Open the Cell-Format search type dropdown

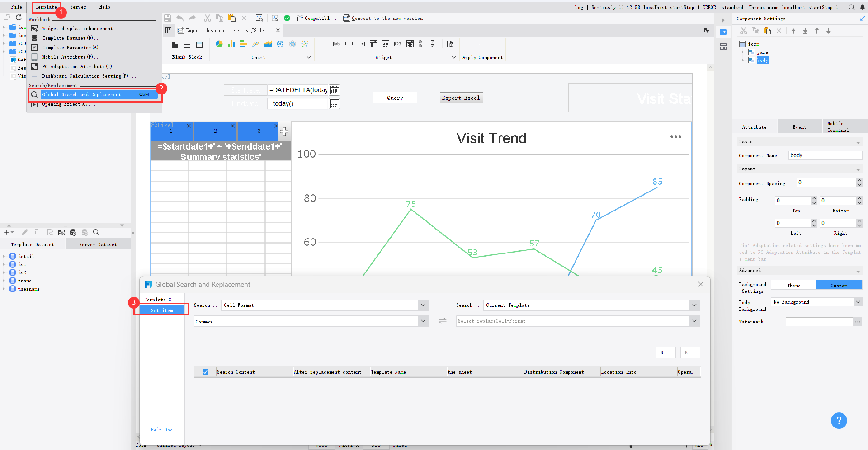423,305
